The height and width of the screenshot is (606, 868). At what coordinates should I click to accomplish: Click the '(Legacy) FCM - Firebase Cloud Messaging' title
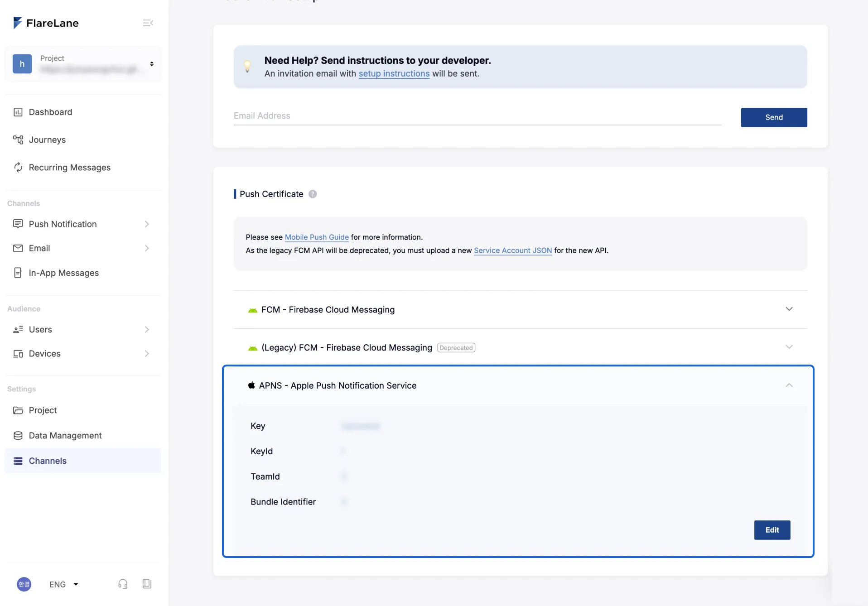point(347,347)
